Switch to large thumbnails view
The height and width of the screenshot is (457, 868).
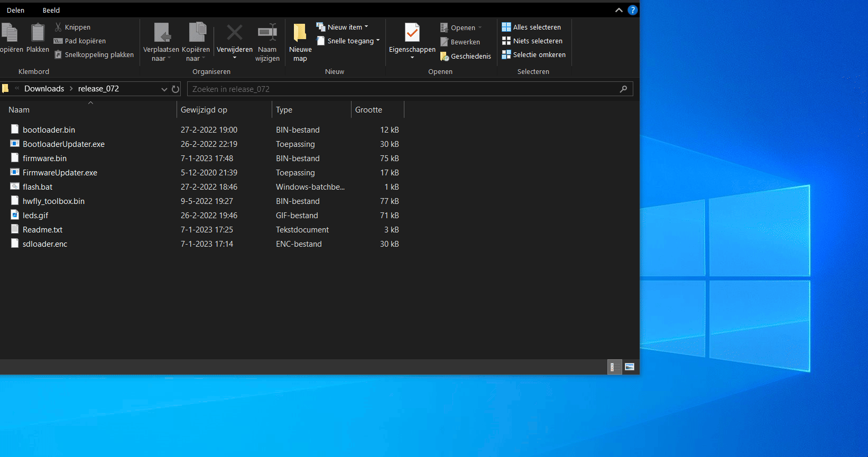coord(630,367)
